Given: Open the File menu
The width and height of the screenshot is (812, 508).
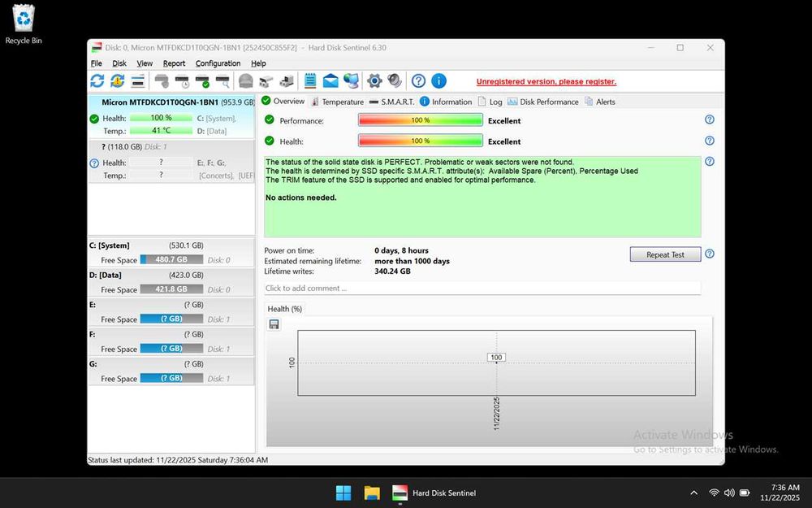Looking at the screenshot, I should coord(97,63).
